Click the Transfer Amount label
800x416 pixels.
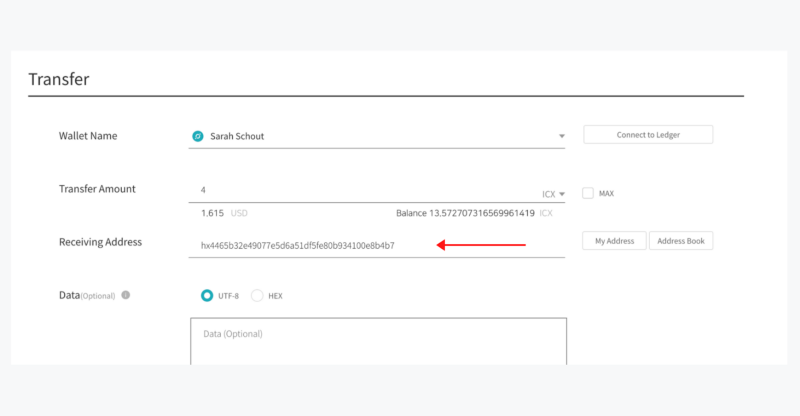coord(97,189)
